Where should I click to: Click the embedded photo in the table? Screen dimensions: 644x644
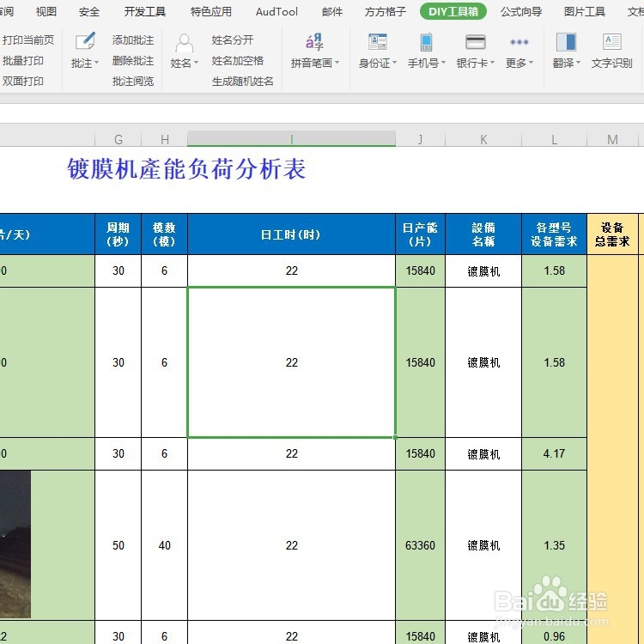[x=15, y=544]
